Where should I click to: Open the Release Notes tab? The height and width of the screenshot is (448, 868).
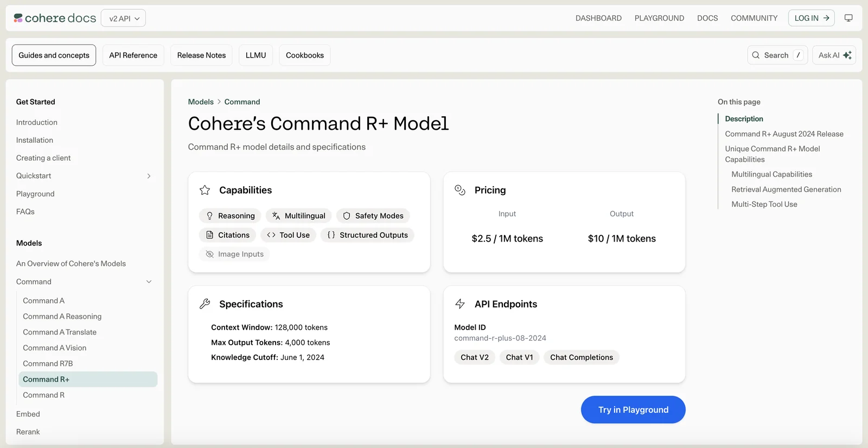click(201, 55)
